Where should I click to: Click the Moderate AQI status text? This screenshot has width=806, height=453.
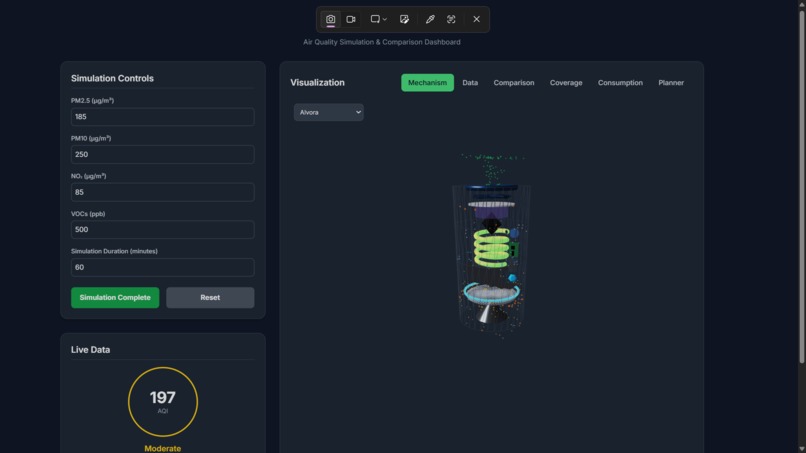pyautogui.click(x=162, y=448)
